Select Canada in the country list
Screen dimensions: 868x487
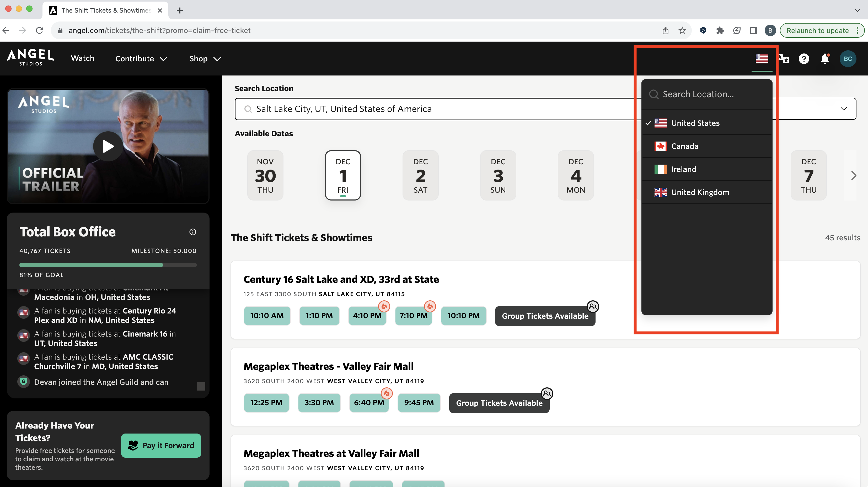click(684, 146)
